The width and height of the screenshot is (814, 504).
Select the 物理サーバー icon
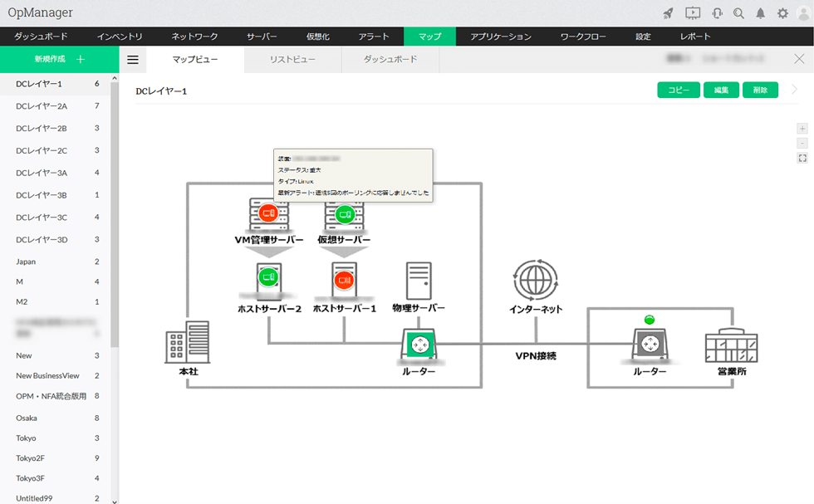tap(419, 281)
